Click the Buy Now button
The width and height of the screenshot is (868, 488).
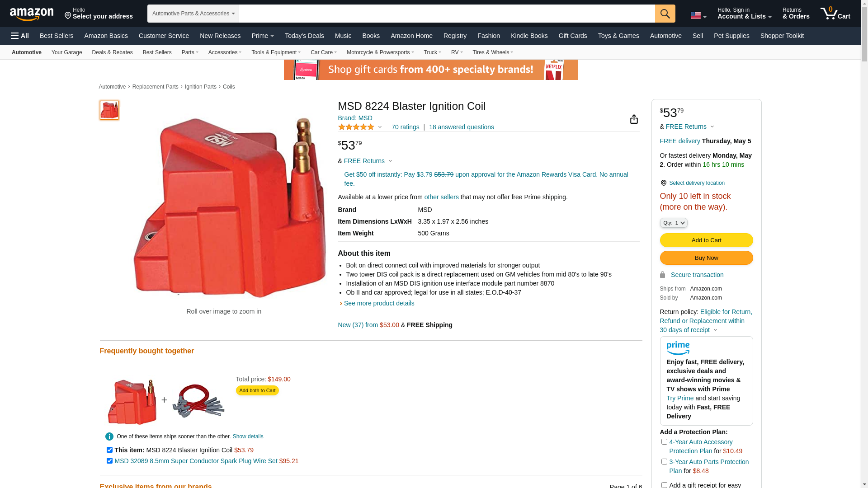(707, 258)
